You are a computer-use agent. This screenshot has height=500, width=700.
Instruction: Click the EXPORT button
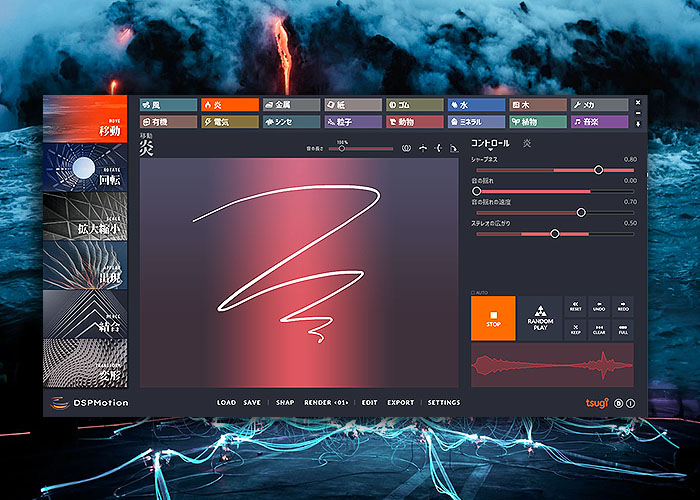[400, 403]
